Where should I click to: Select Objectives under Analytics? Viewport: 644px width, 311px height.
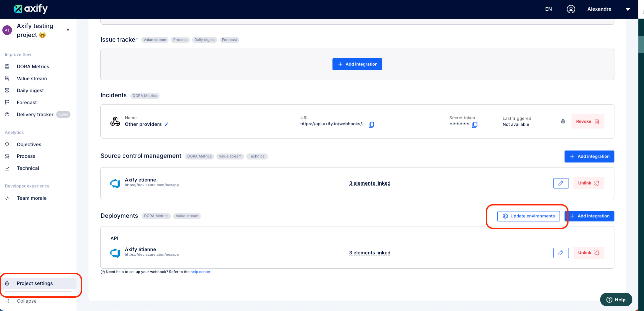[x=29, y=144]
